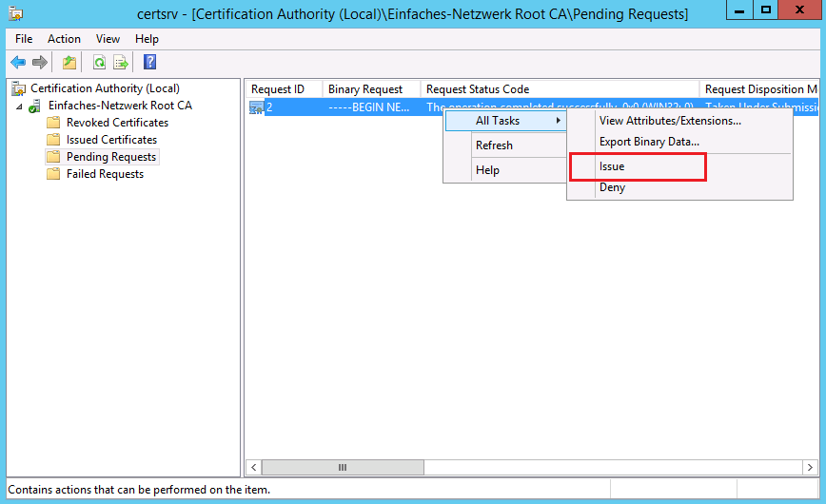Image resolution: width=826 pixels, height=504 pixels.
Task: Click the Up one level folder icon
Action: 69,63
